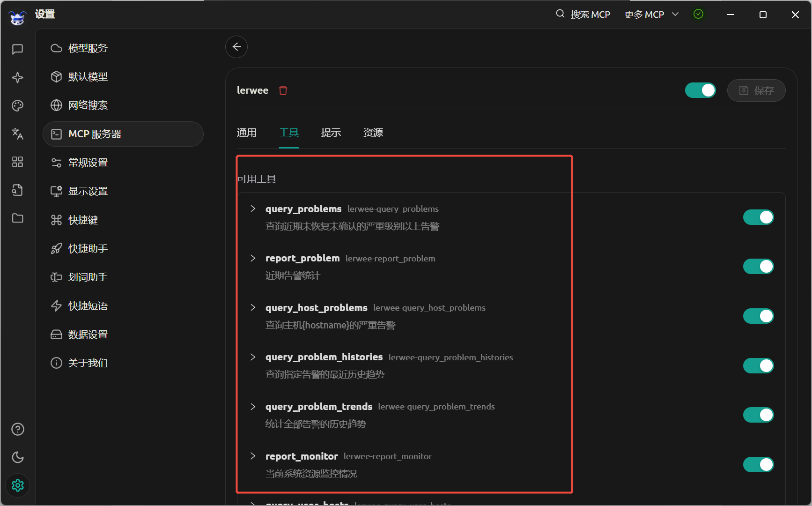Expand the query_host_problems tool details
Viewport: 812px width, 506px height.
[253, 307]
